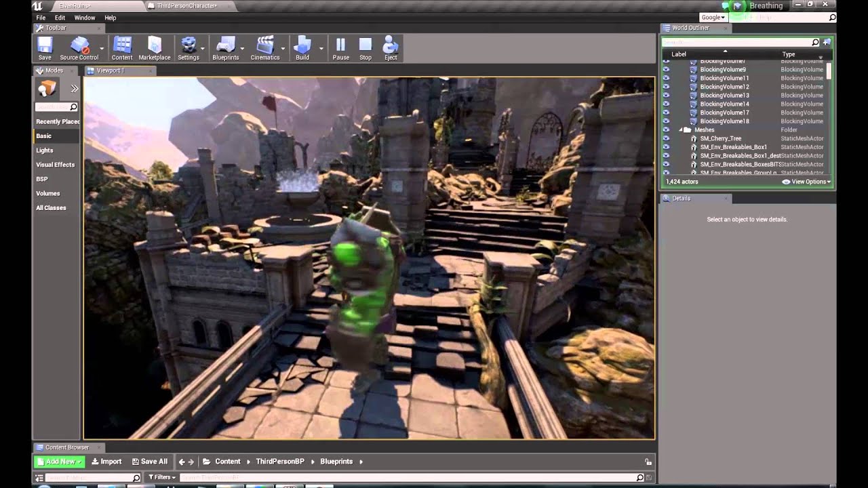Click the Content Browser lock icon

(x=648, y=462)
